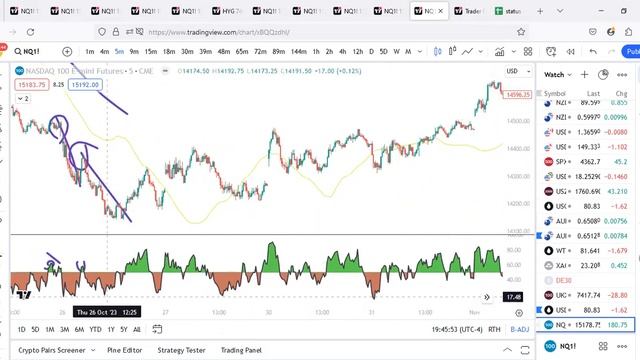The height and width of the screenshot is (360, 640).
Task: Select the M monthly timeframe
Action: click(x=408, y=51)
